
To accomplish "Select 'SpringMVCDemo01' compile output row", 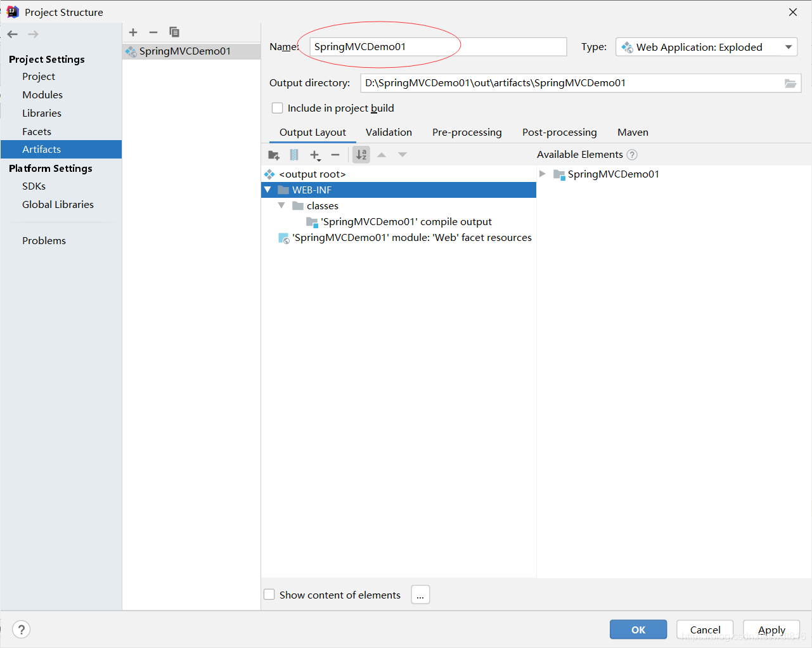I will [x=399, y=221].
